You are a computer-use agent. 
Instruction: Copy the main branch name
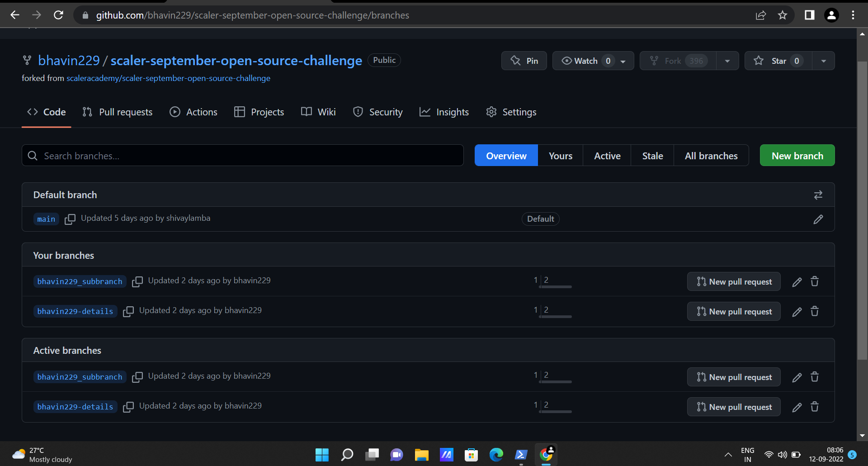point(71,219)
